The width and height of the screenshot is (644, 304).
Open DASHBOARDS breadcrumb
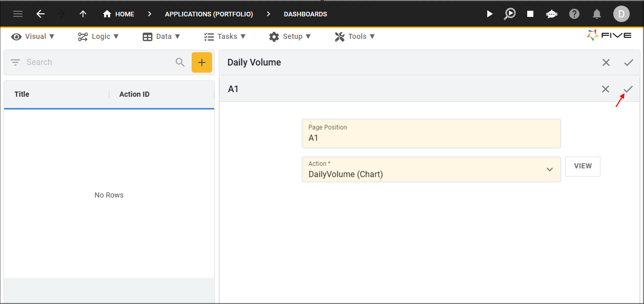coord(305,14)
